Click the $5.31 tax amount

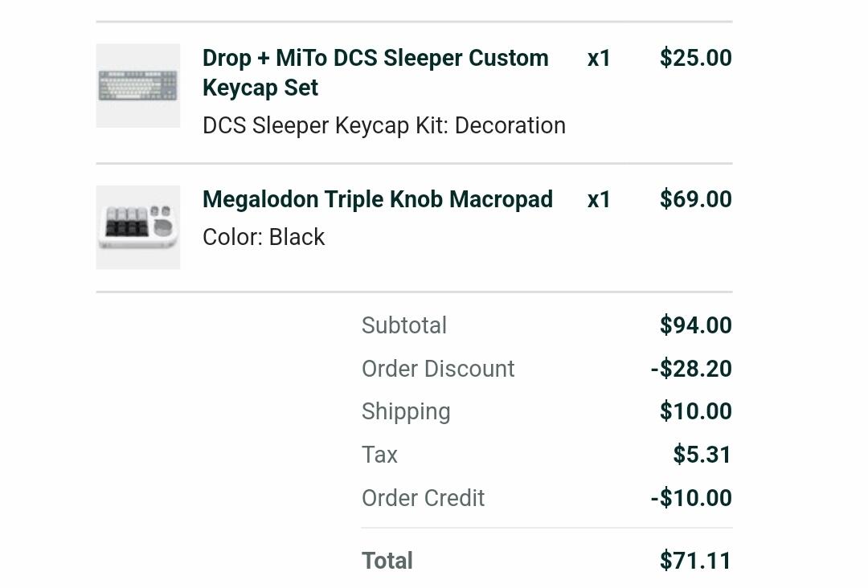pyautogui.click(x=702, y=455)
